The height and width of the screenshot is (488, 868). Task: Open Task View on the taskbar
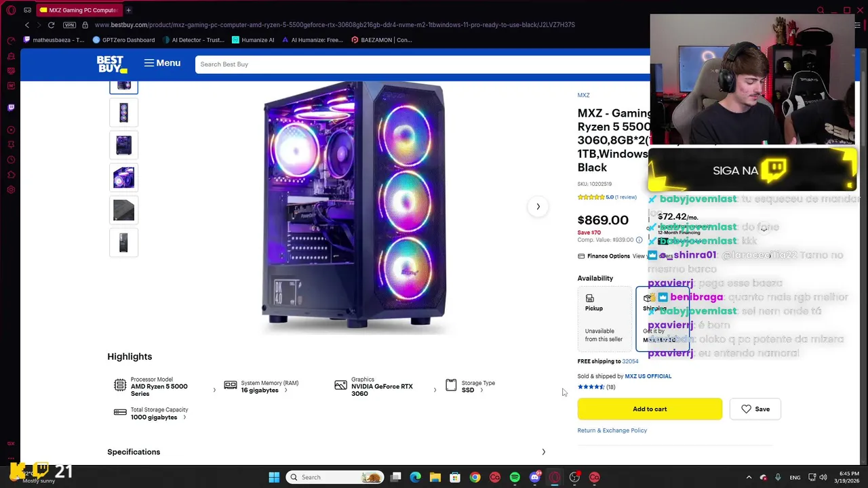(x=396, y=477)
